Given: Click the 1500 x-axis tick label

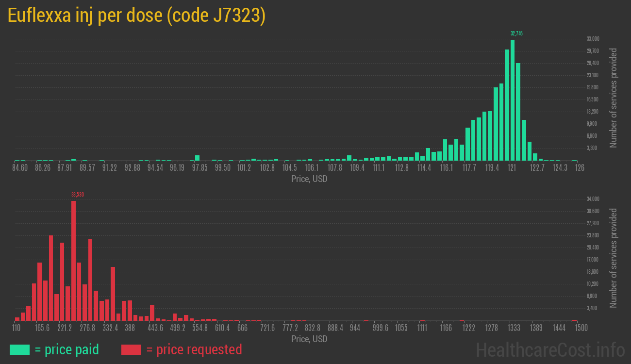Looking at the screenshot, I should pos(581,328).
